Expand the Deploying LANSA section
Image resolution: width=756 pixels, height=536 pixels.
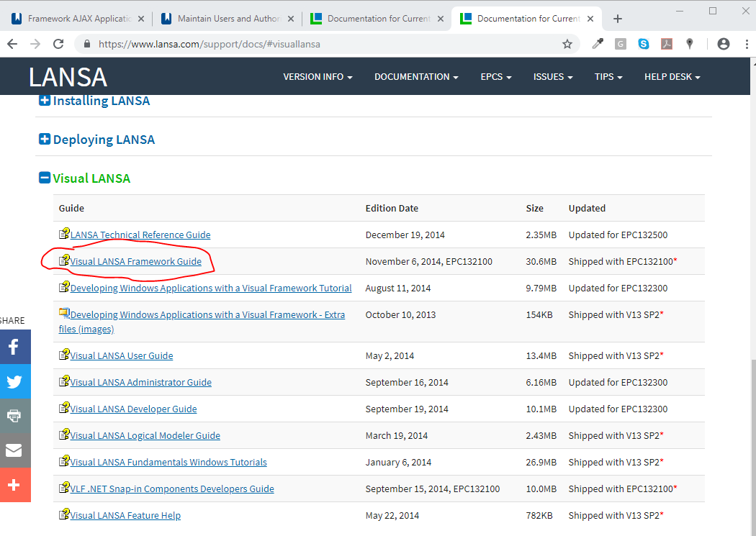tap(45, 140)
